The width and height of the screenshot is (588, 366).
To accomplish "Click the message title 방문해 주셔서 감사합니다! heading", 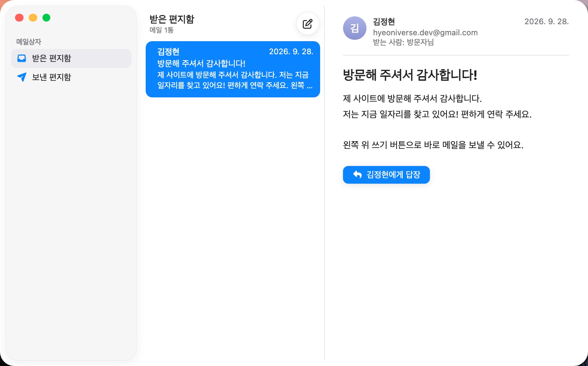I will click(x=410, y=75).
